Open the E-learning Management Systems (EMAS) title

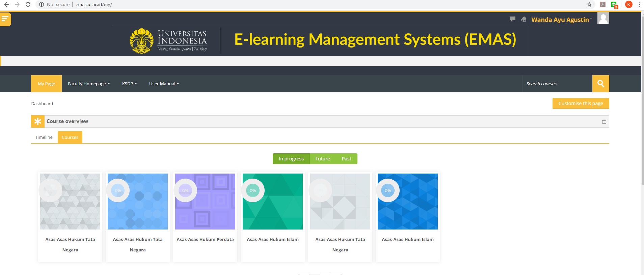(375, 39)
